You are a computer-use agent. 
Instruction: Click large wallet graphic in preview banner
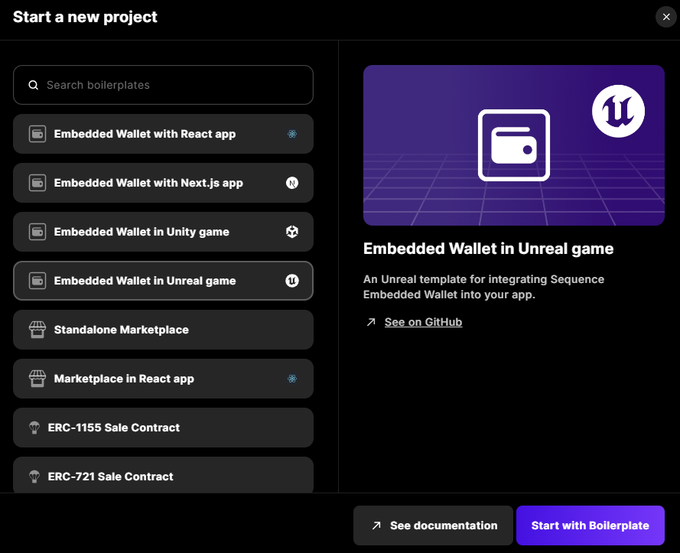point(514,145)
